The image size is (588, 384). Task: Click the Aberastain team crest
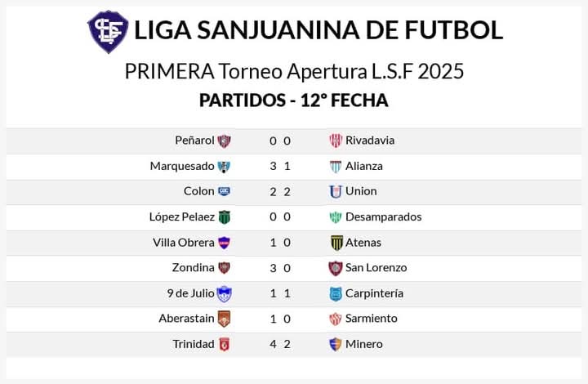point(225,319)
